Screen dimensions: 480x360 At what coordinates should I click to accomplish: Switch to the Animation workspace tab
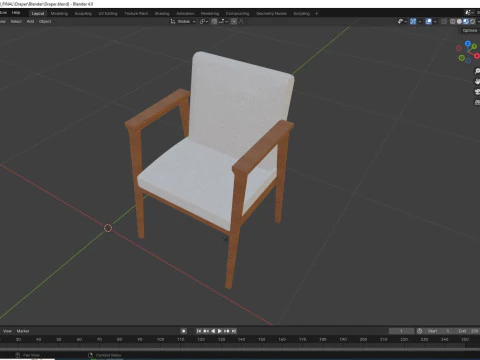coord(185,14)
